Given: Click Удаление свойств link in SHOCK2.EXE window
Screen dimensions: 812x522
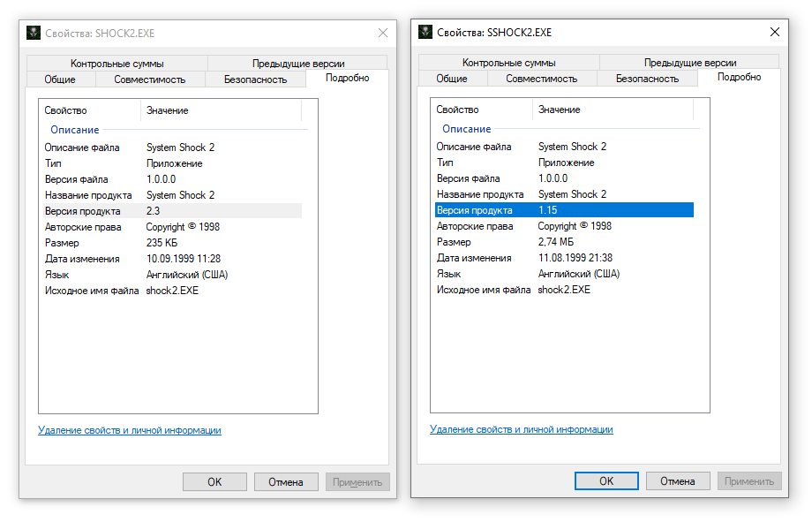Looking at the screenshot, I should pos(129,431).
